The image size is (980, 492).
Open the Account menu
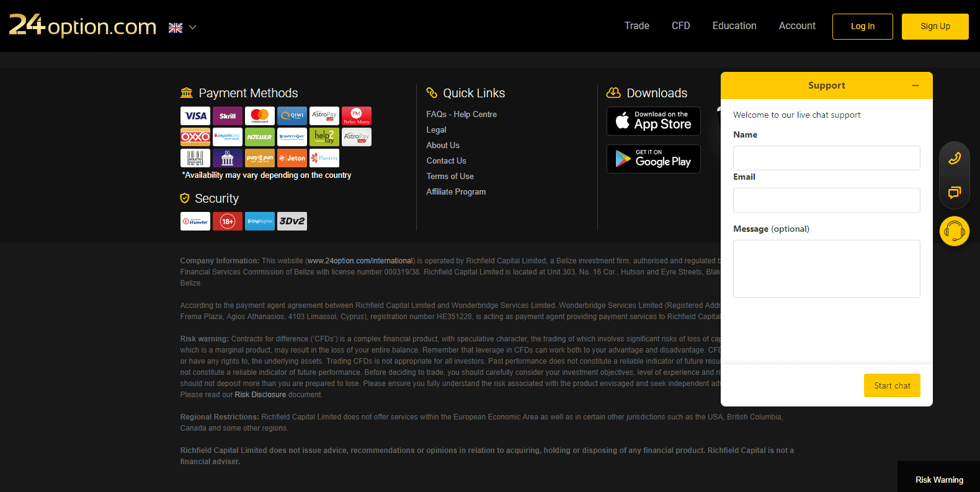coord(797,25)
